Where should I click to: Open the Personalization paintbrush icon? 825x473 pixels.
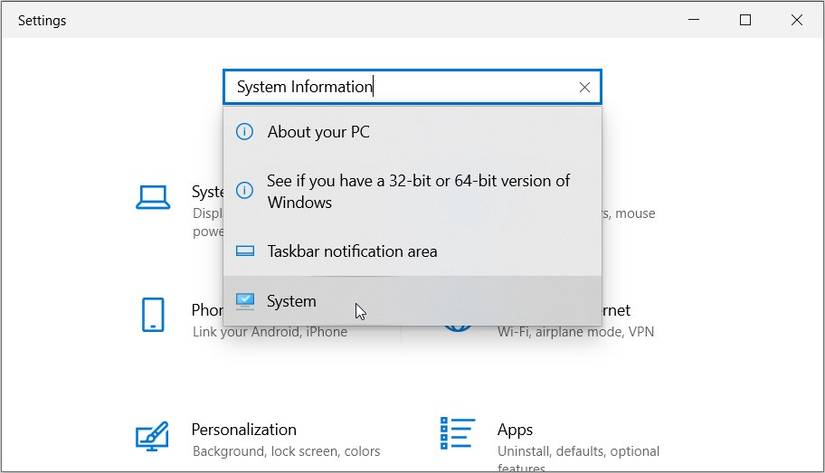point(153,435)
